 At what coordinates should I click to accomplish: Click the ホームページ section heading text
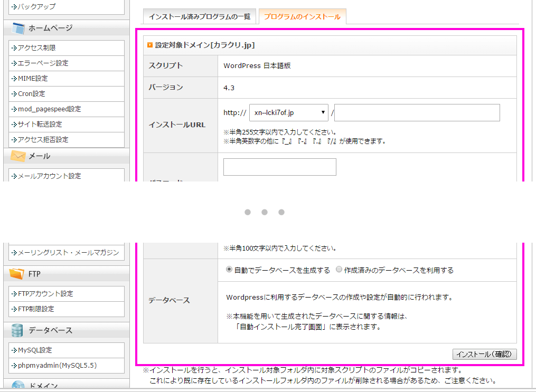point(51,28)
